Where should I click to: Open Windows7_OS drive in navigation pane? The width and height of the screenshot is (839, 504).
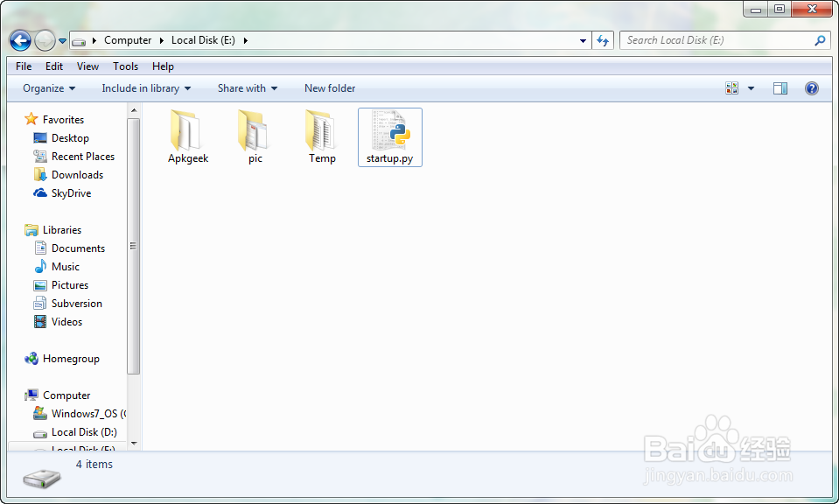point(80,414)
